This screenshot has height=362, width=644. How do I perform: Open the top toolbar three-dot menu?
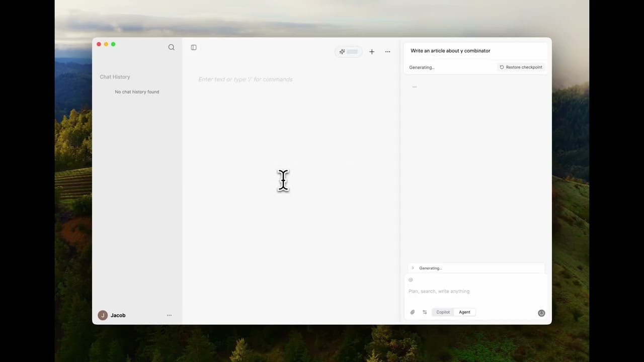pos(387,52)
